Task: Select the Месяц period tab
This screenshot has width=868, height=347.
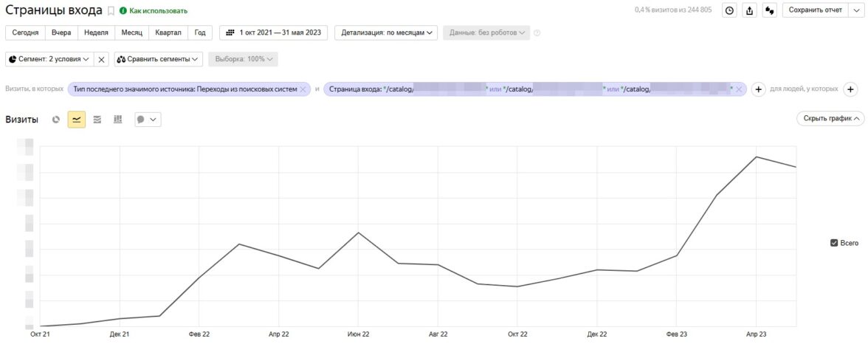Action: tap(131, 32)
